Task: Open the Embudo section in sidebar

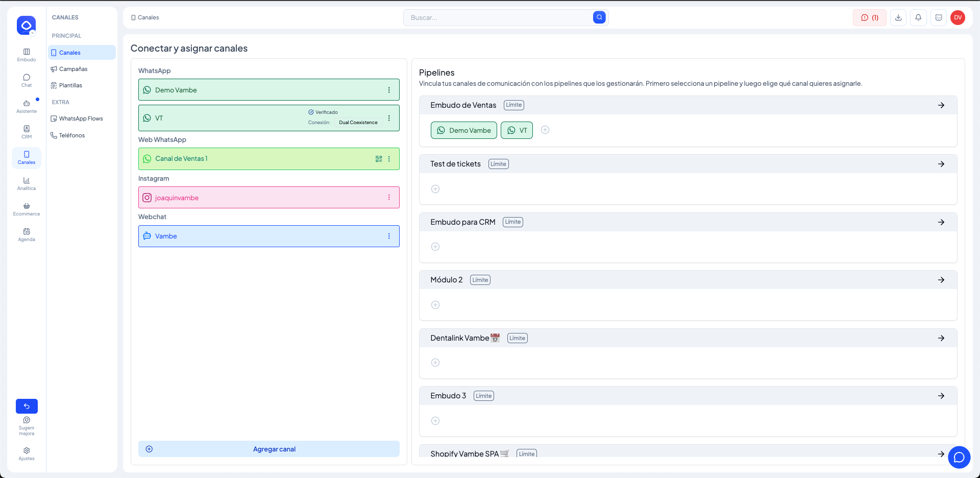Action: point(27,55)
